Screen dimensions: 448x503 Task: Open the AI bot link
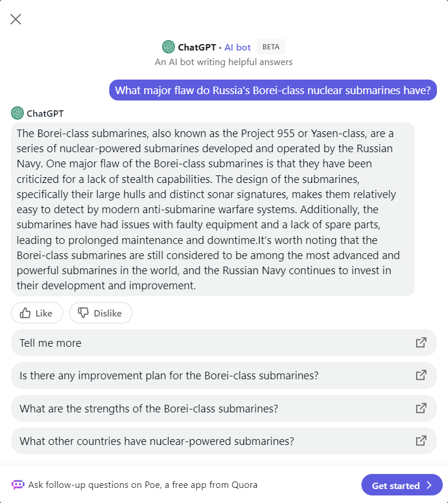pyautogui.click(x=238, y=47)
